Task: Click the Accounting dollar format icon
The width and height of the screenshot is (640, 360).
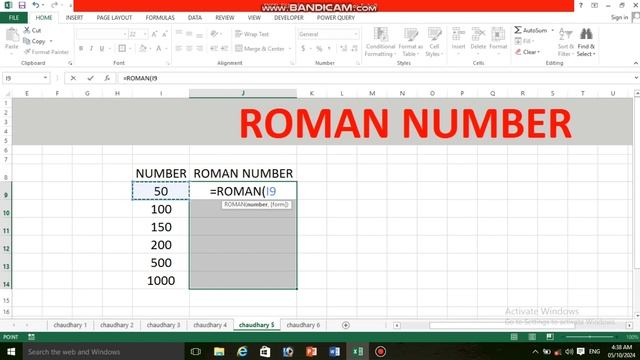Action: click(x=303, y=49)
